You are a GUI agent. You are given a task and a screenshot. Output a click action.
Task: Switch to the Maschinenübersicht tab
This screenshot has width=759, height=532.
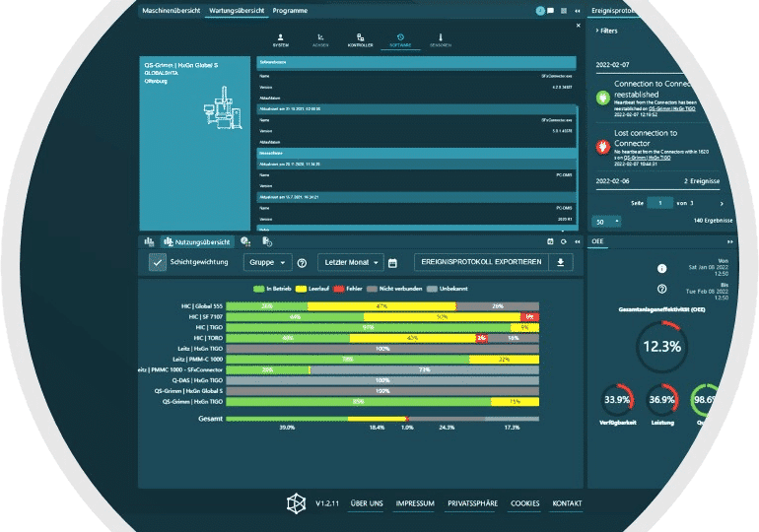pyautogui.click(x=171, y=11)
